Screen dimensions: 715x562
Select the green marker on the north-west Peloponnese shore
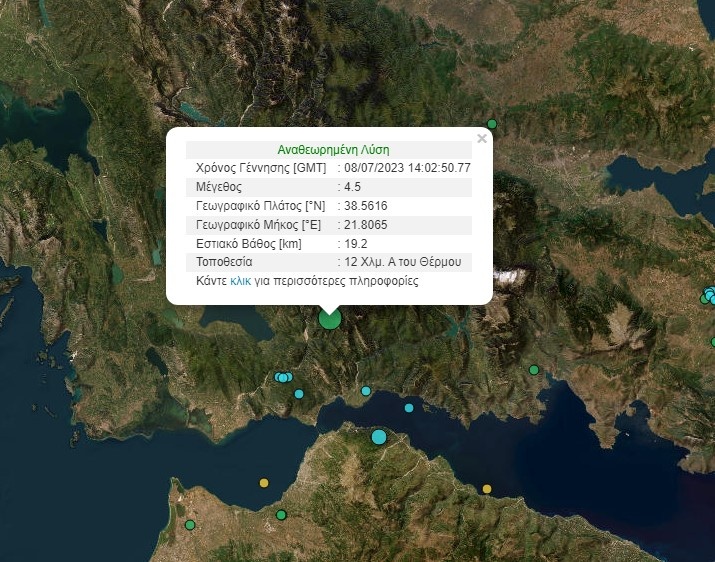[281, 515]
